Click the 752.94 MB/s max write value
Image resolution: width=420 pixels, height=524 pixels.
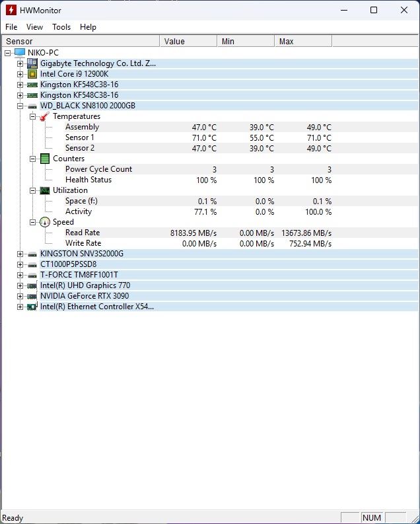point(310,244)
